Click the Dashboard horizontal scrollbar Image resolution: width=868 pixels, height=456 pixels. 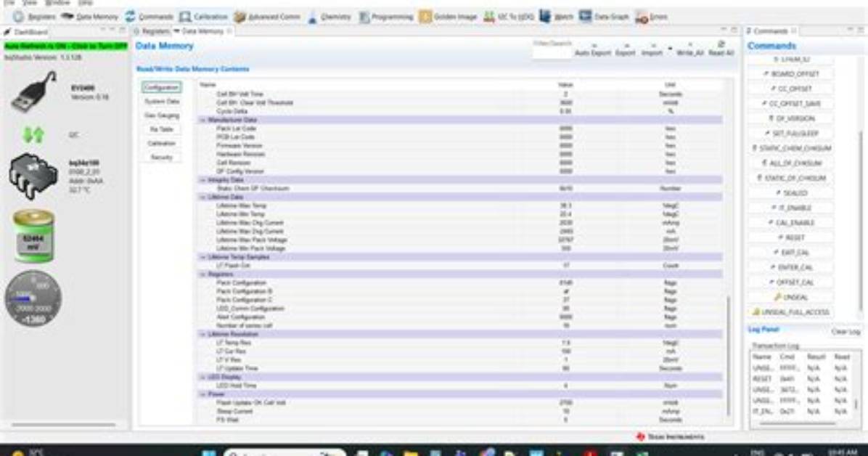click(64, 425)
